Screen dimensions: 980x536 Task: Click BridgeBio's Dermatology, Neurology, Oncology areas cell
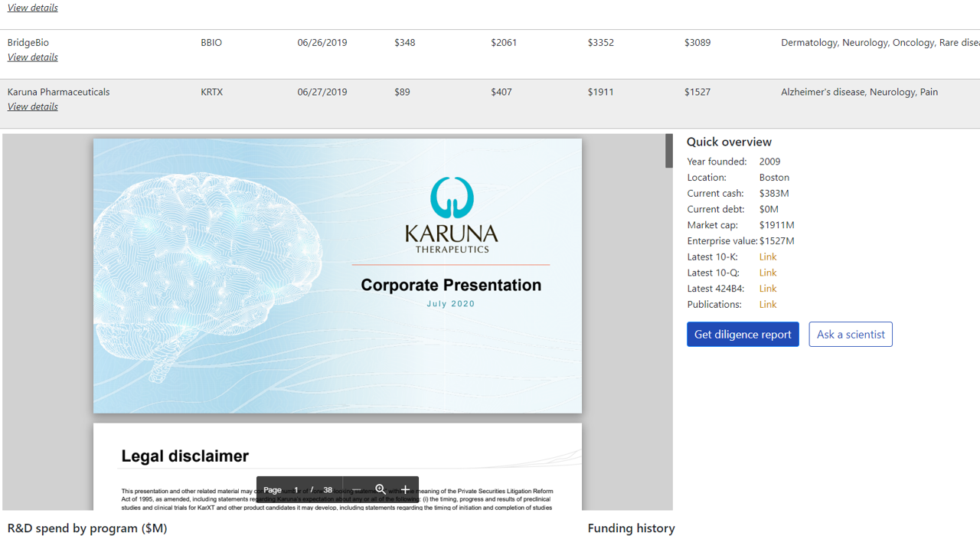click(880, 43)
